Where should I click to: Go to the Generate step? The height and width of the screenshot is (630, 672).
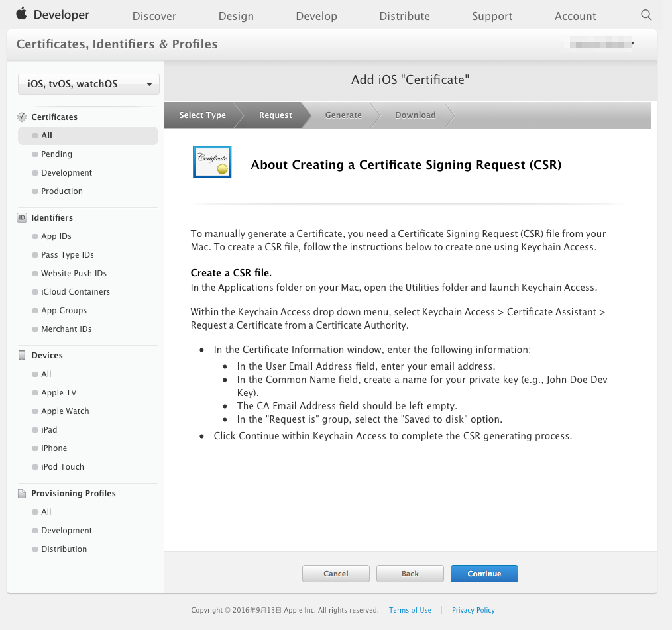(343, 115)
